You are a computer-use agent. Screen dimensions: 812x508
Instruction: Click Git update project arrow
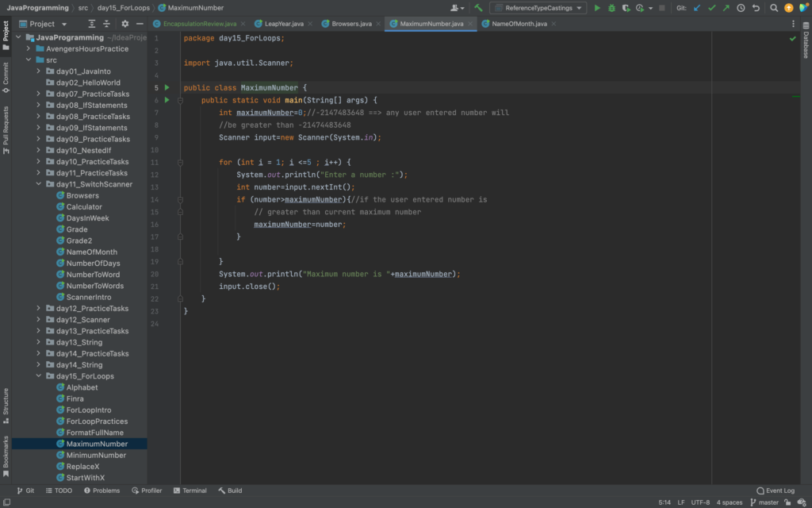pyautogui.click(x=697, y=8)
